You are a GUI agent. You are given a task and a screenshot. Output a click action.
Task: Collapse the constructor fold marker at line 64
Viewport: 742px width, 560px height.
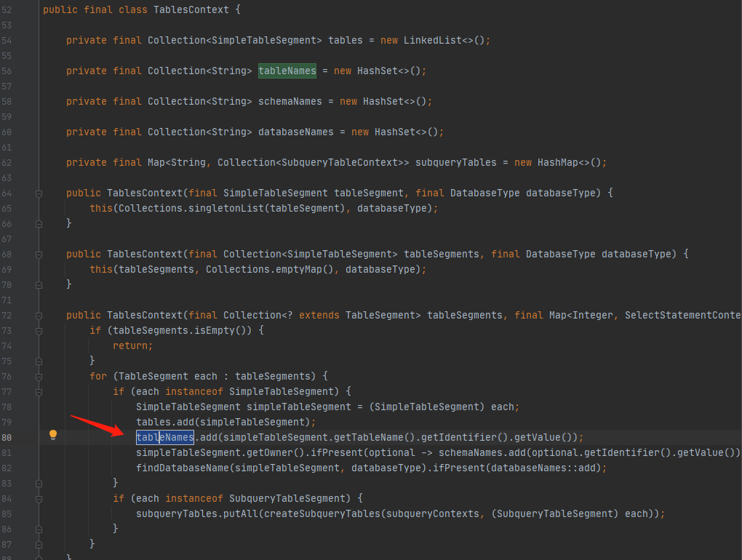(x=39, y=193)
